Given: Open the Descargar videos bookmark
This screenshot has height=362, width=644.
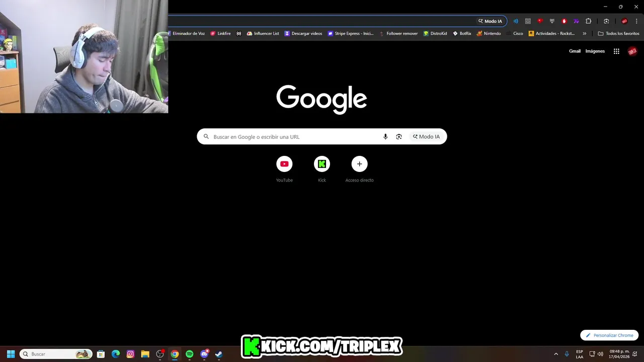Looking at the screenshot, I should pyautogui.click(x=303, y=34).
